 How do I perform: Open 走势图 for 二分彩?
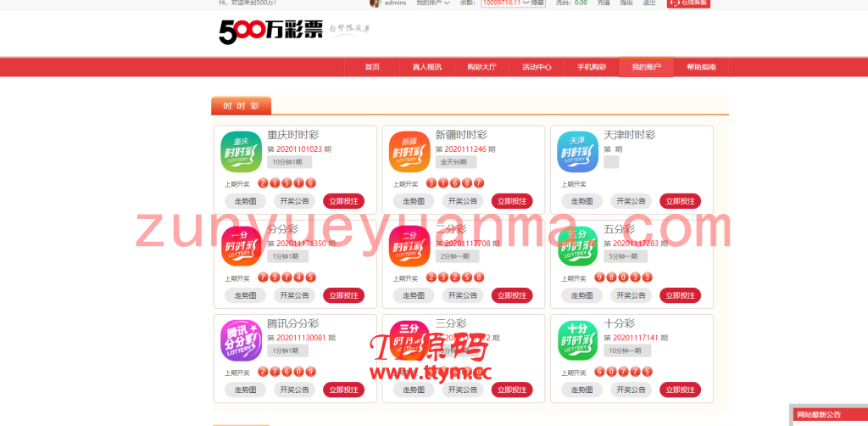coord(414,295)
